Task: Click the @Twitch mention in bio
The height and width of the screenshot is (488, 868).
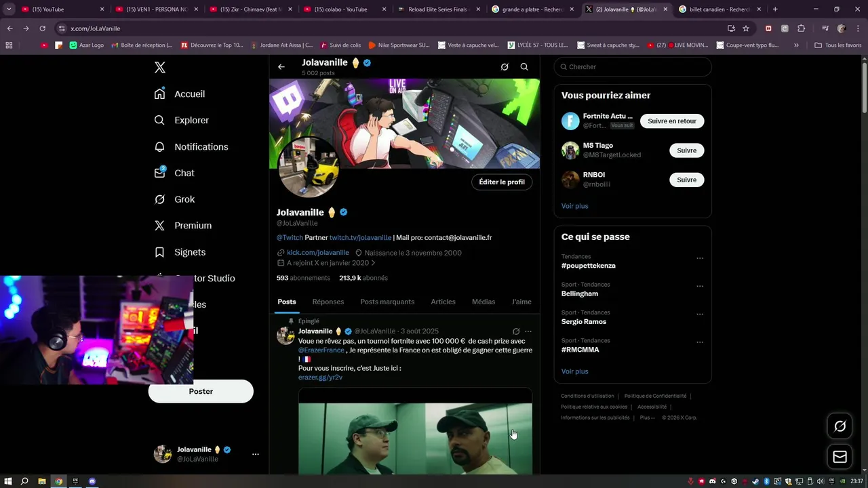Action: [290, 238]
